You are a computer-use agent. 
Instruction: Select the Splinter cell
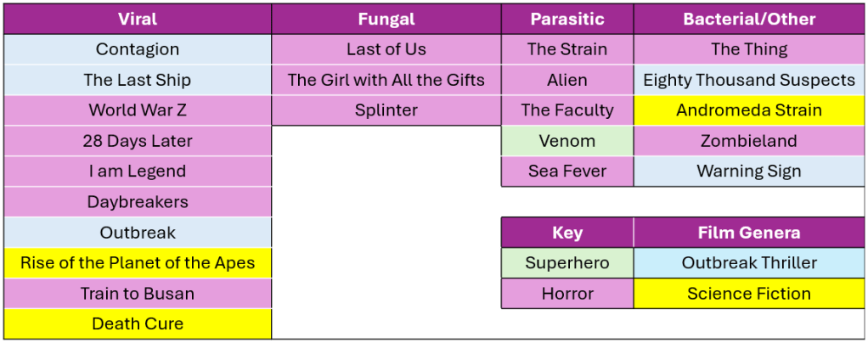click(386, 110)
